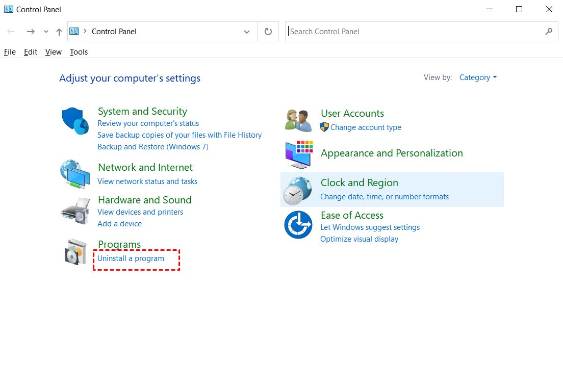Open the recent locations dropdown arrow
This screenshot has height=392, width=563.
(x=46, y=32)
